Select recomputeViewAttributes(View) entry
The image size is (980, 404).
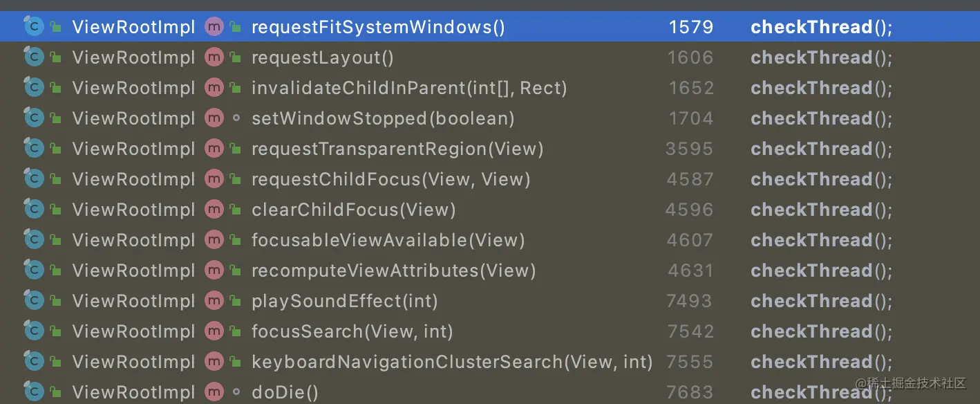pos(393,270)
